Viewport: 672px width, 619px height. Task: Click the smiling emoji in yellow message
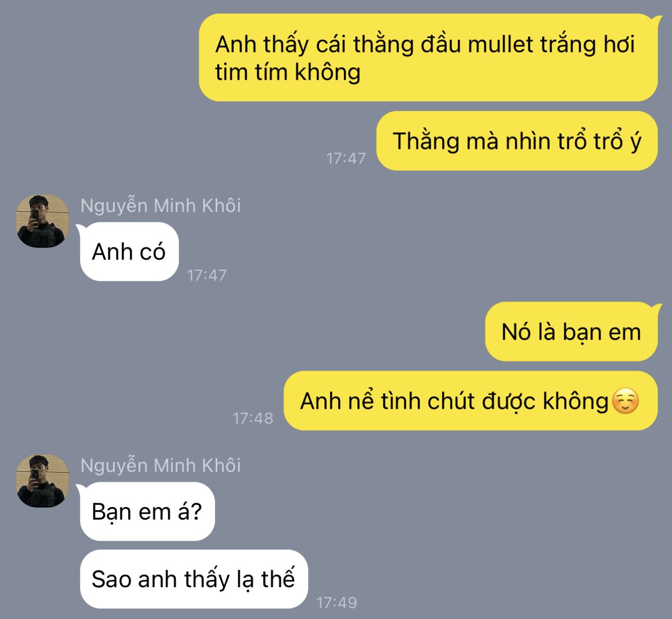pyautogui.click(x=625, y=401)
